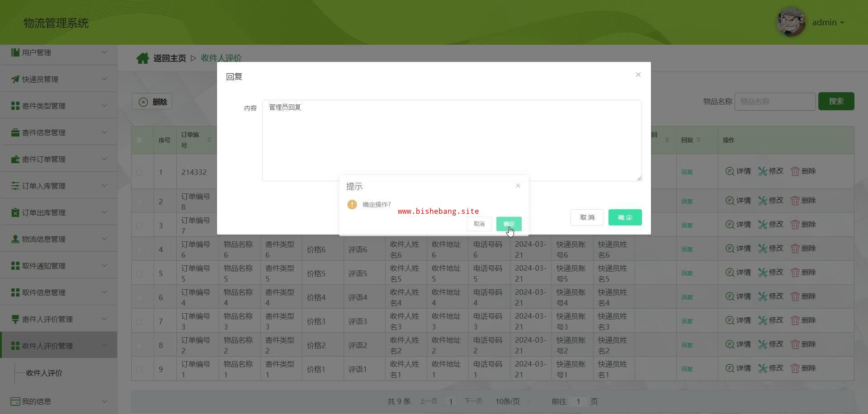868x414 pixels.
Task: Click the 前往 page number field
Action: (x=578, y=401)
